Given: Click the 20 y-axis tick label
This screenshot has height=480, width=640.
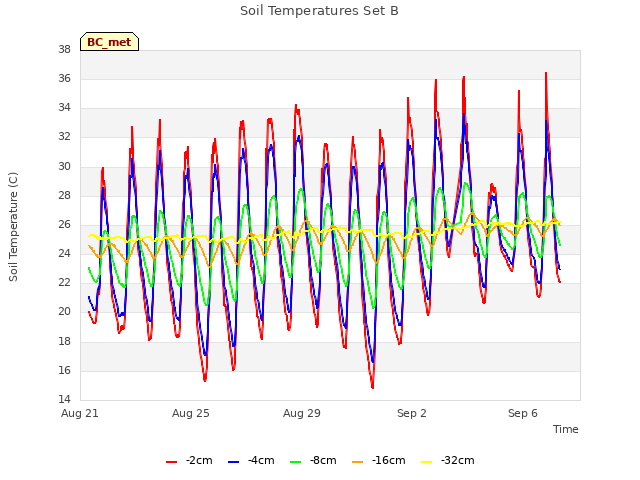Looking at the screenshot, I should [x=64, y=312].
